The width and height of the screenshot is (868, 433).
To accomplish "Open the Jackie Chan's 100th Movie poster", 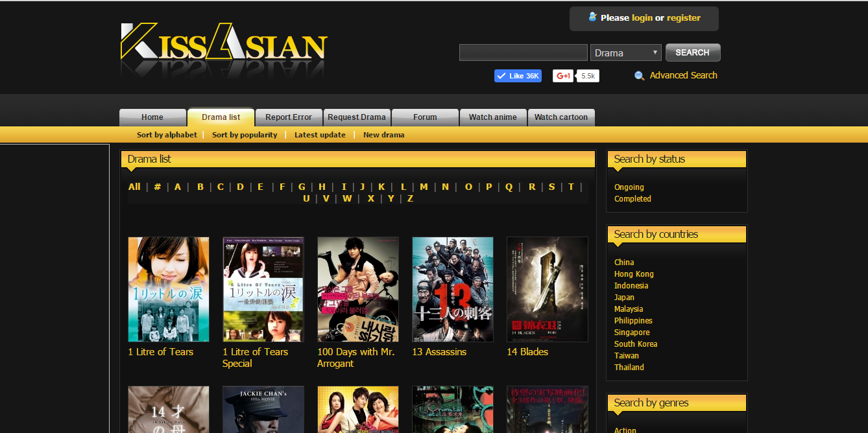I will pyautogui.click(x=263, y=410).
